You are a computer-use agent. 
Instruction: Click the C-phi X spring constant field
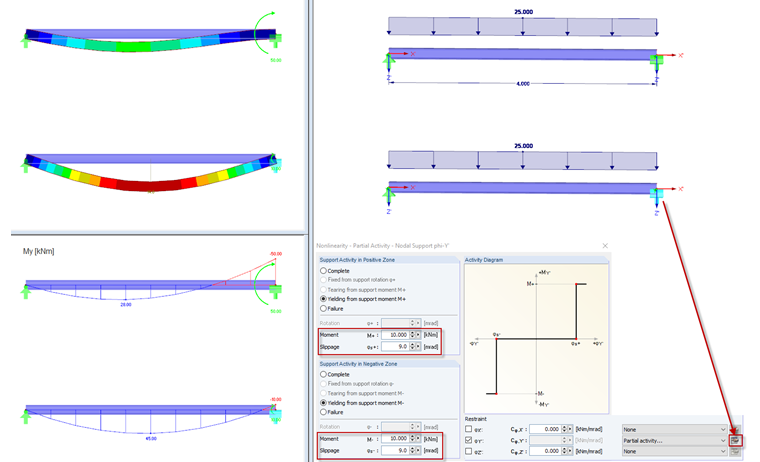pos(545,429)
